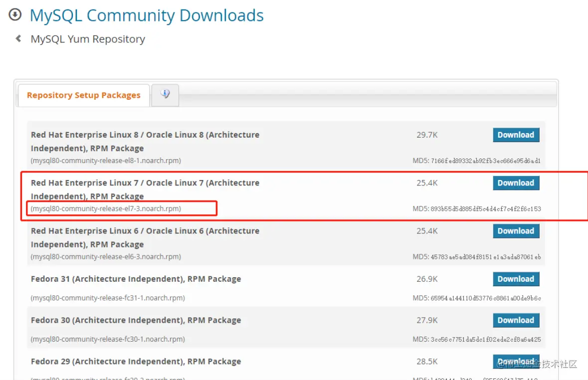Open the MySQL Yum Repository link
Viewport: 588px width, 380px height.
88,39
